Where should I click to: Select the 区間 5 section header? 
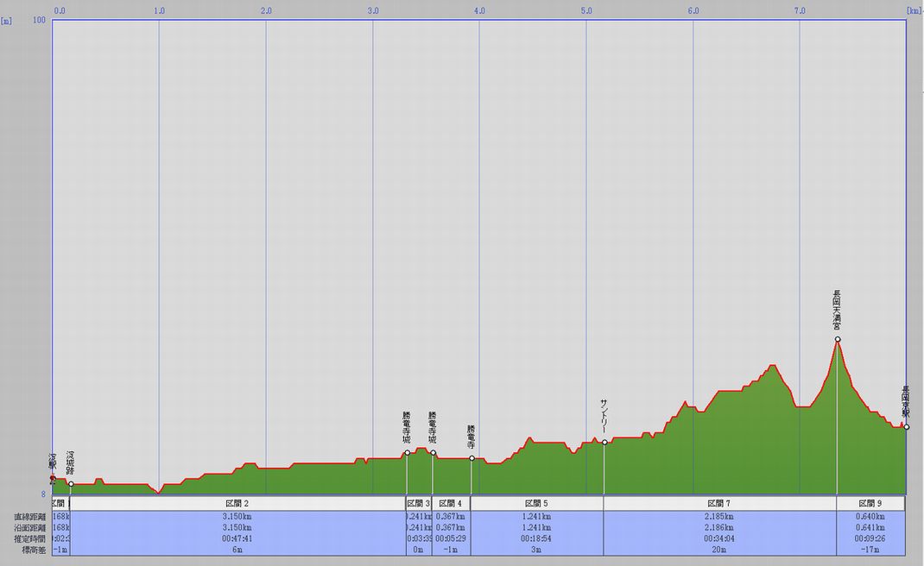coord(537,503)
